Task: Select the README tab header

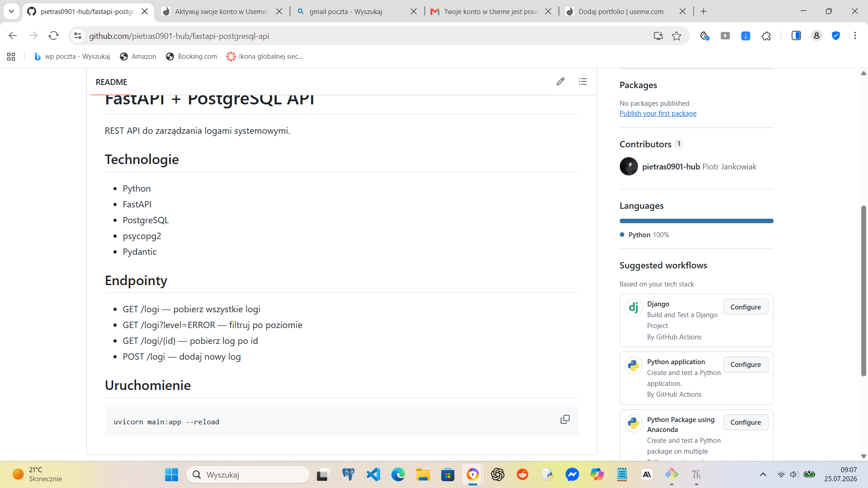Action: coord(111,82)
